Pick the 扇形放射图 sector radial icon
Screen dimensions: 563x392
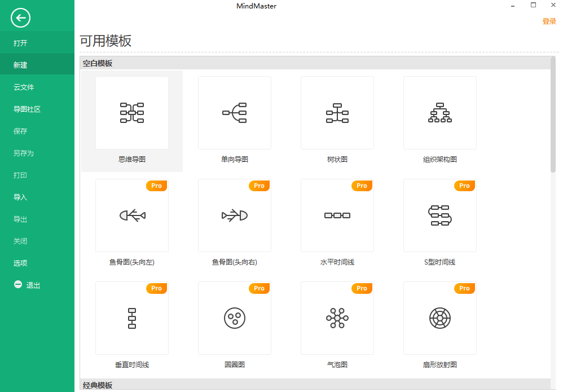coord(440,318)
